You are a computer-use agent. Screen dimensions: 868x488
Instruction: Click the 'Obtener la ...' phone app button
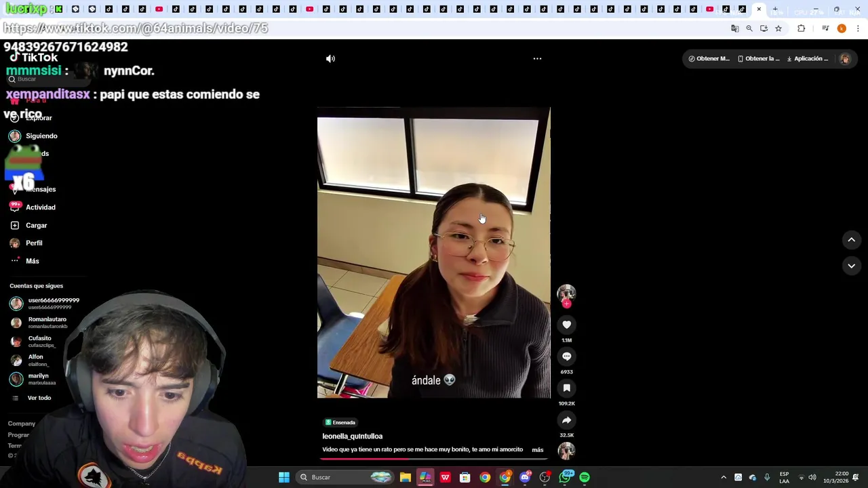coord(759,59)
